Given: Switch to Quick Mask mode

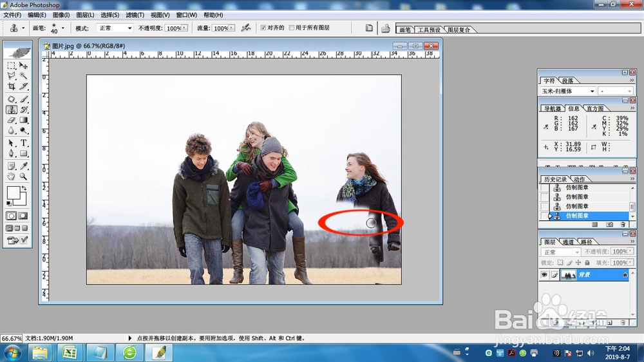Looking at the screenshot, I should tap(23, 216).
